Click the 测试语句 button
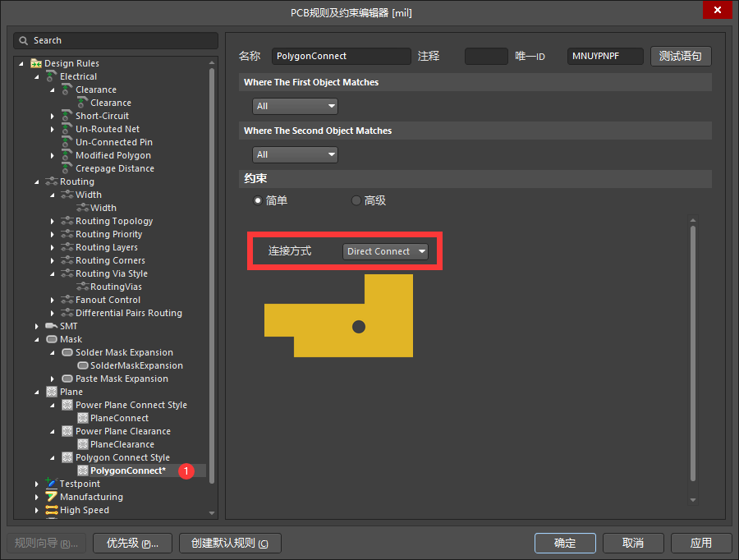Image resolution: width=739 pixels, height=560 pixels. click(681, 56)
